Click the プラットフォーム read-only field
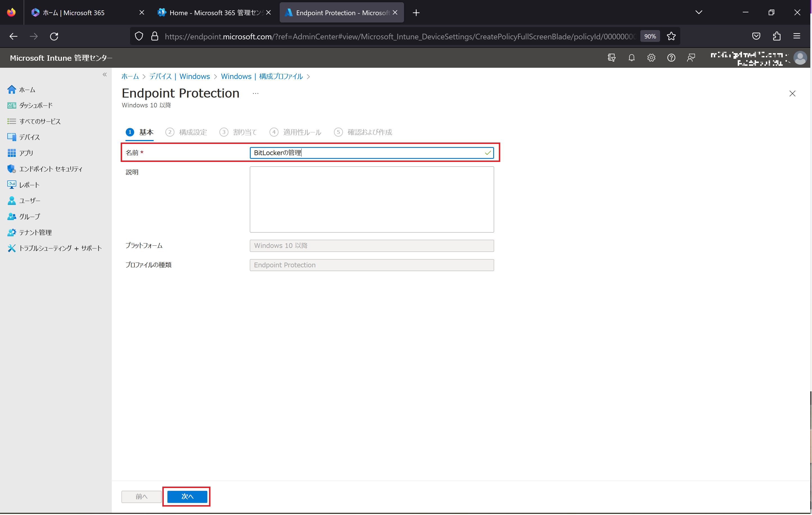The width and height of the screenshot is (812, 515). 372,245
